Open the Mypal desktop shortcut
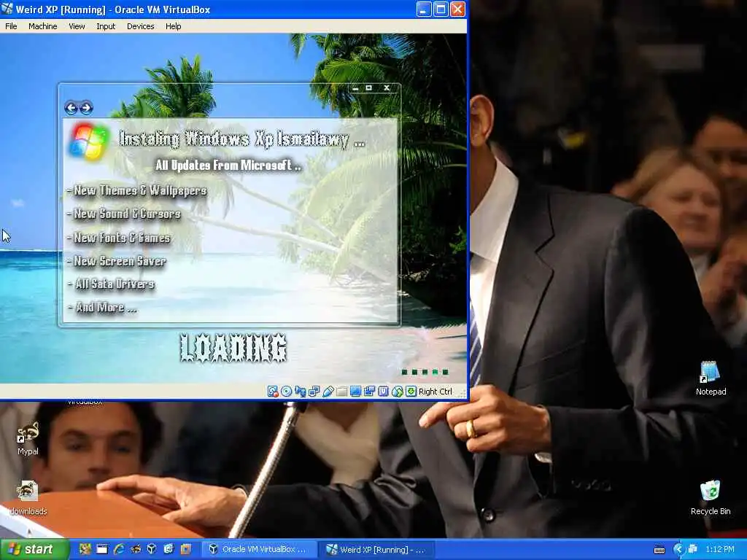This screenshot has width=747, height=560. click(28, 438)
